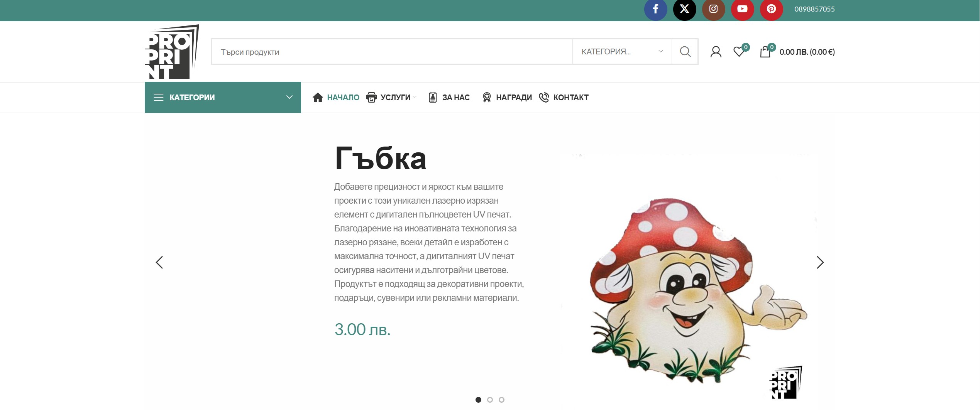The height and width of the screenshot is (410, 980).
Task: Open the Facebook social link
Action: pyautogui.click(x=655, y=9)
